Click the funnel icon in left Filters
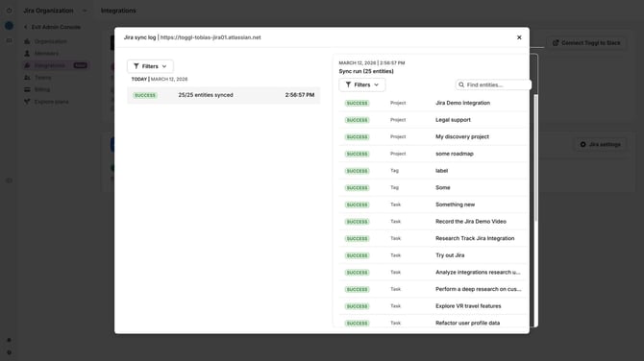 pyautogui.click(x=136, y=66)
